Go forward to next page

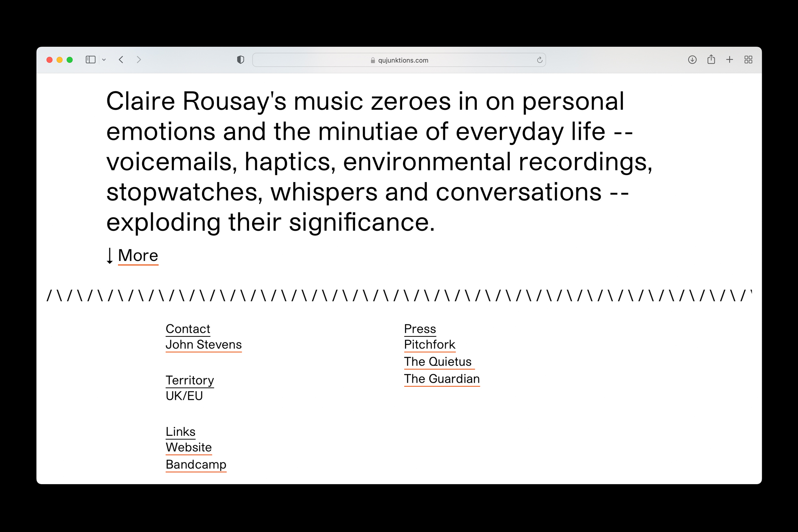(x=138, y=60)
